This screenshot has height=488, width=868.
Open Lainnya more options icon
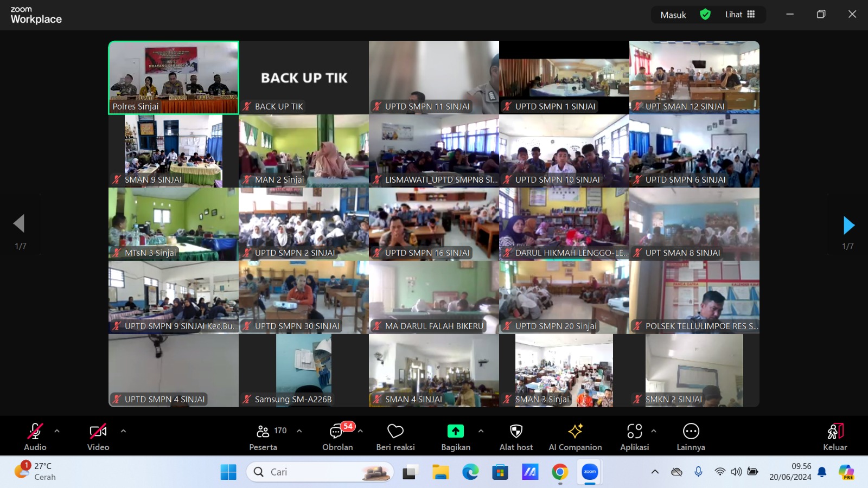[x=691, y=436]
